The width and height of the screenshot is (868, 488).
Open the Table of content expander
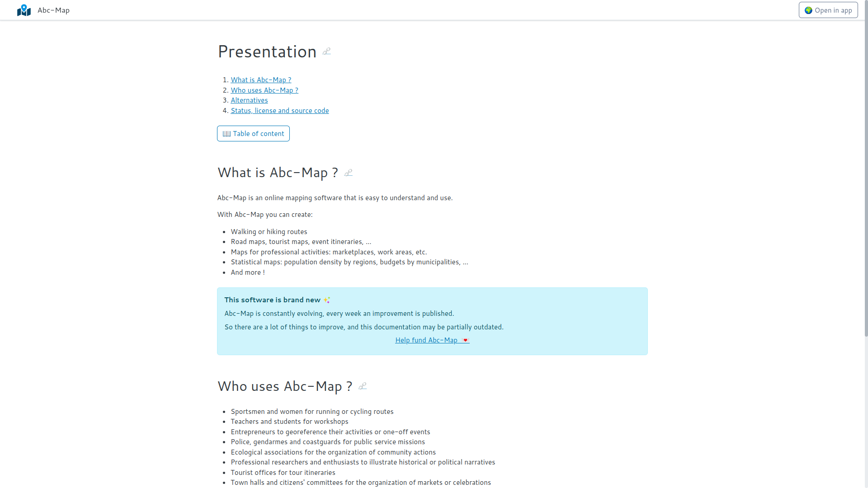click(253, 133)
